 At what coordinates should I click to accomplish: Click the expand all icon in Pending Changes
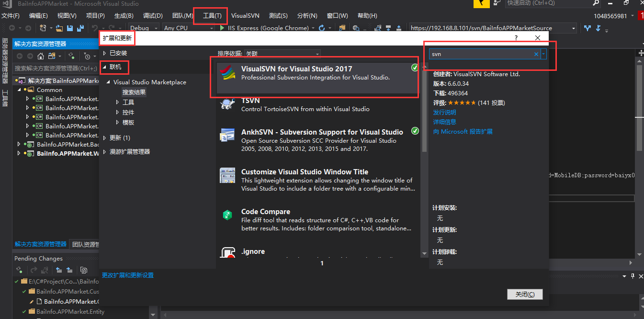(x=70, y=270)
